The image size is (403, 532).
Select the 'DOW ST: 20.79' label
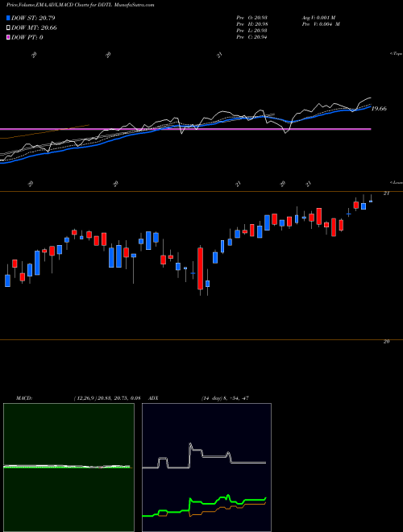tap(33, 18)
